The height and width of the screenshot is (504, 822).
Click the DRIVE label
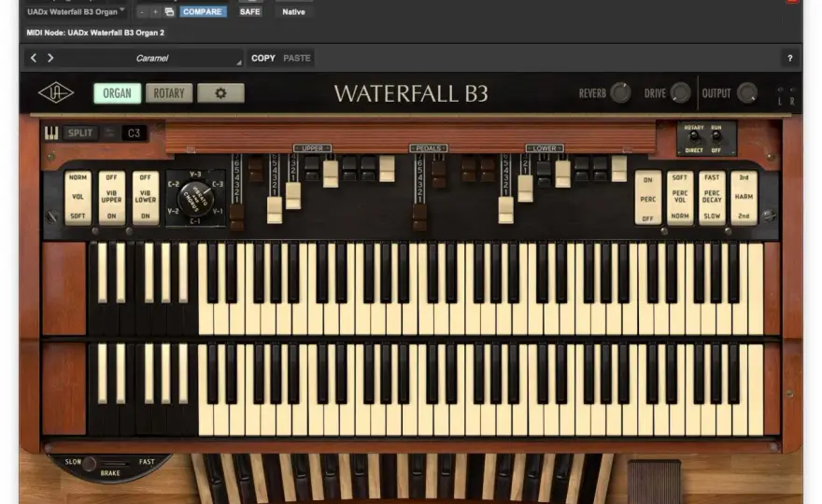pos(655,93)
